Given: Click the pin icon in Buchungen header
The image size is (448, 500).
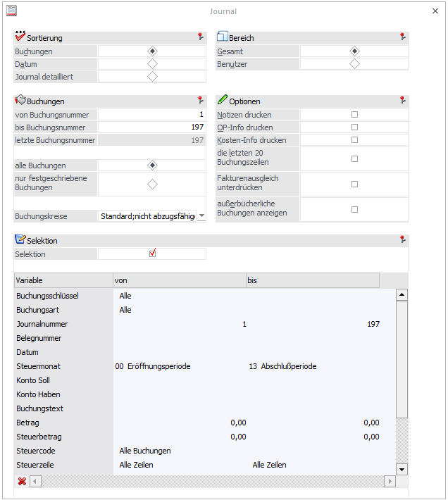Looking at the screenshot, I should coord(201,101).
